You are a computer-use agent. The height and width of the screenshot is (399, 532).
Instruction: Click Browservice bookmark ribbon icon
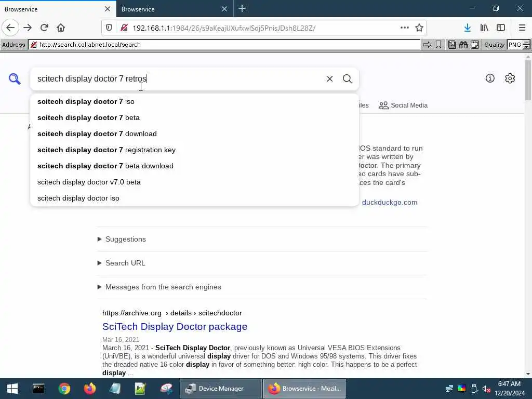pos(438,45)
